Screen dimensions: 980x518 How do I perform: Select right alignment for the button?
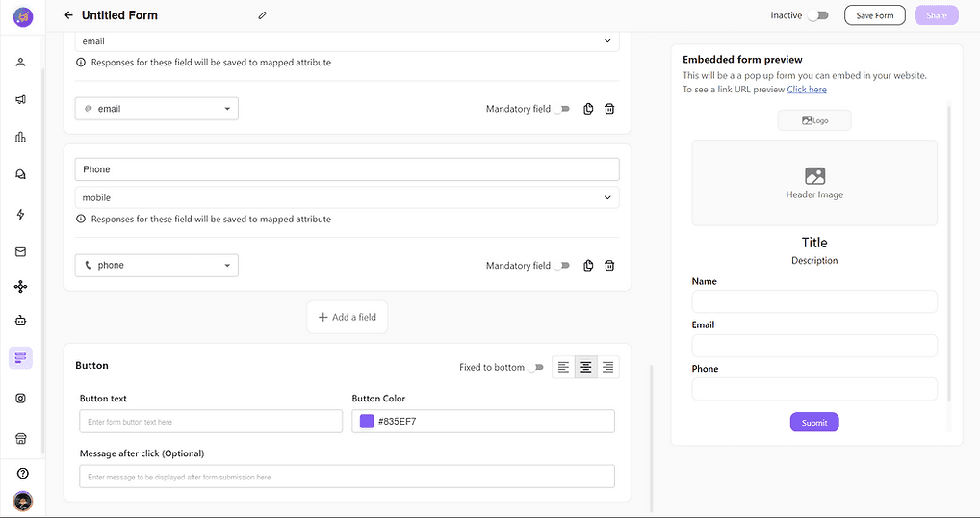pyautogui.click(x=607, y=367)
